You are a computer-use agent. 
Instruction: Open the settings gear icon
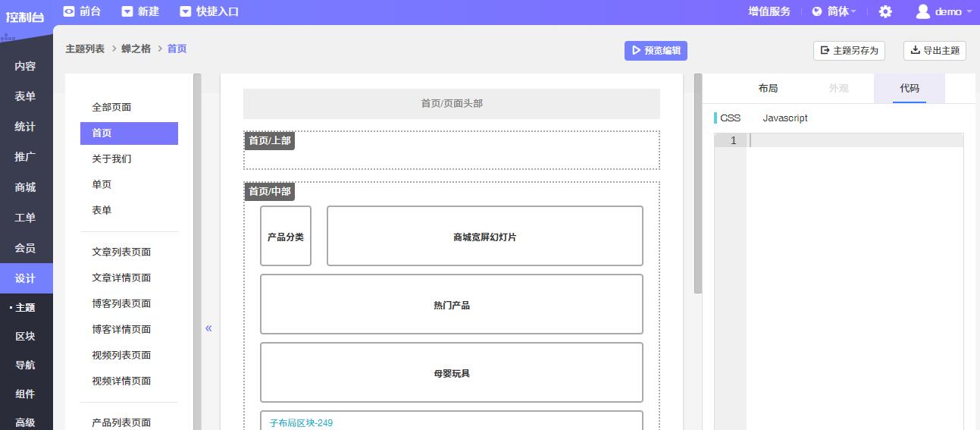coord(885,11)
